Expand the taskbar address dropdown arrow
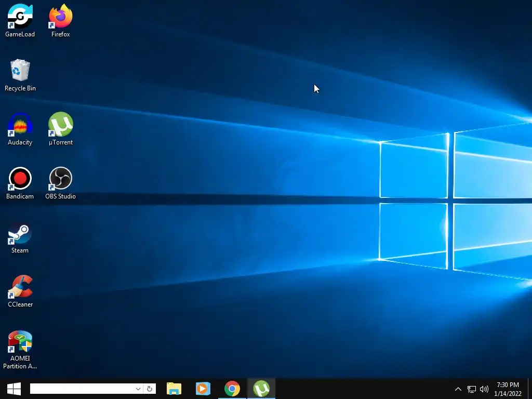Screen dimensions: 532x399 point(138,389)
